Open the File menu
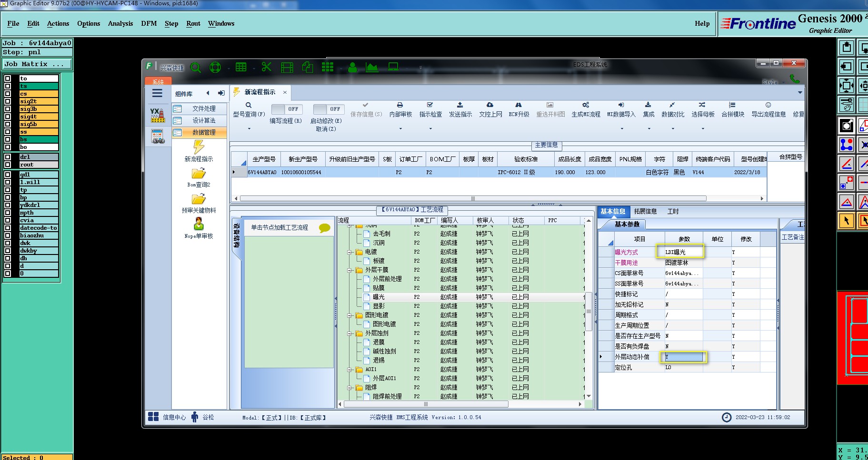Screen dimensions: 868x460 point(13,24)
